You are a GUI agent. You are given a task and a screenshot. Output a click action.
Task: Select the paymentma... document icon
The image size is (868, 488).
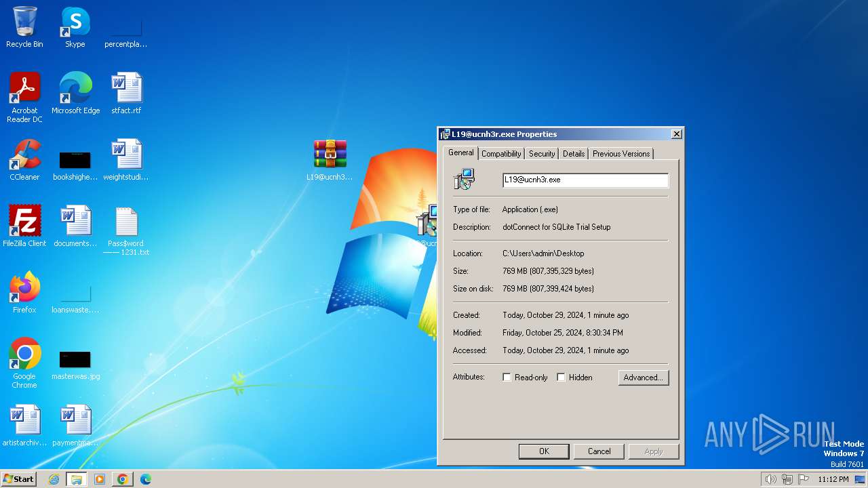click(75, 425)
